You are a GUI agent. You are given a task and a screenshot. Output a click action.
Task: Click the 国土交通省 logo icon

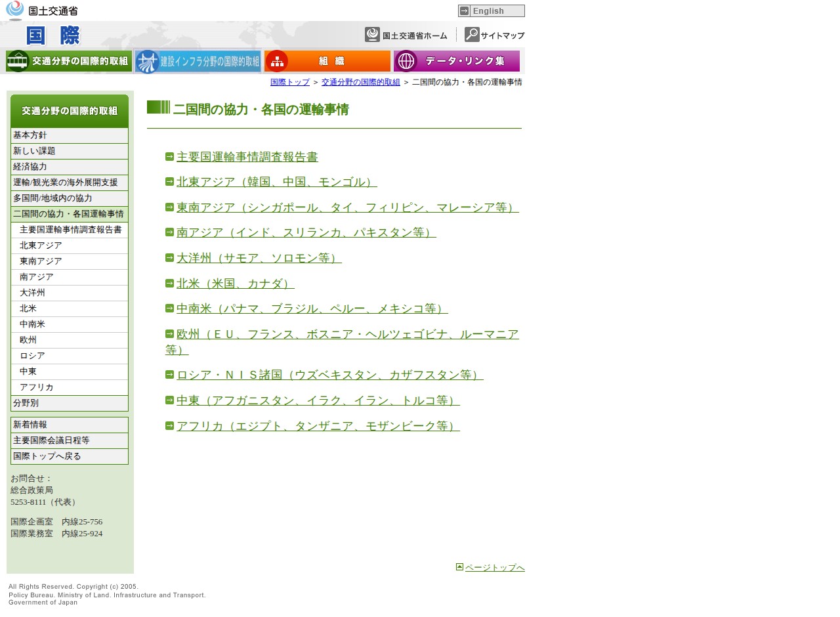point(14,11)
